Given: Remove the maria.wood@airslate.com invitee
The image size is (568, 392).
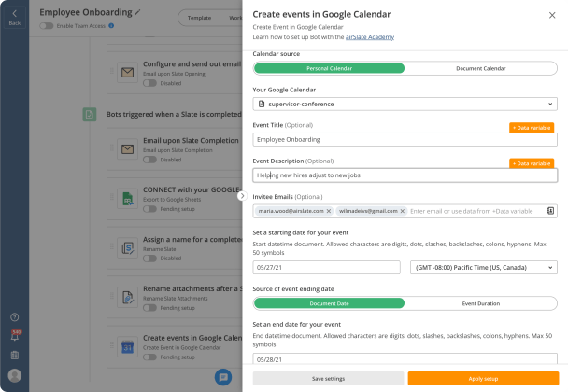Looking at the screenshot, I should click(329, 211).
